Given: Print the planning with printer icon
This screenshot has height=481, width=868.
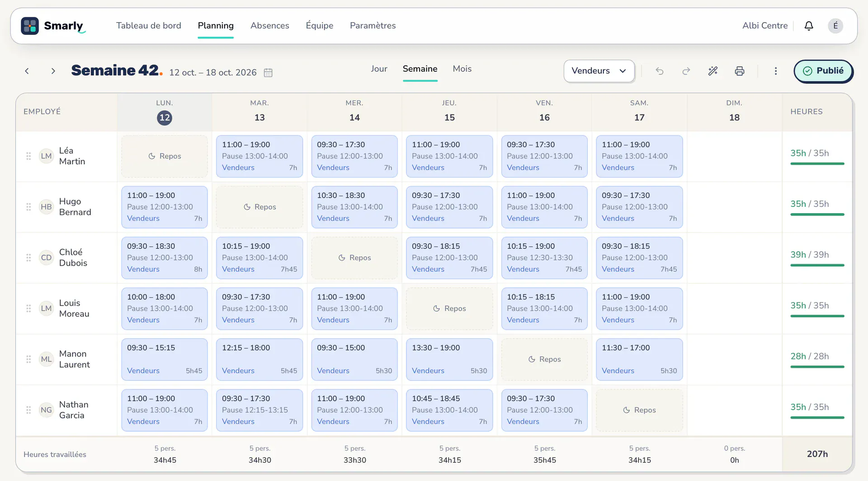Looking at the screenshot, I should coord(740,71).
